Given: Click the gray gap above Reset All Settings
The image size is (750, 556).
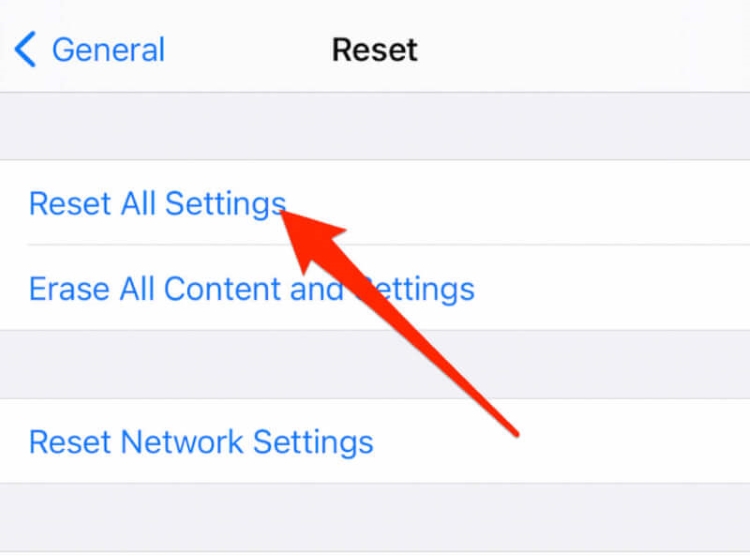Looking at the screenshot, I should [375, 126].
